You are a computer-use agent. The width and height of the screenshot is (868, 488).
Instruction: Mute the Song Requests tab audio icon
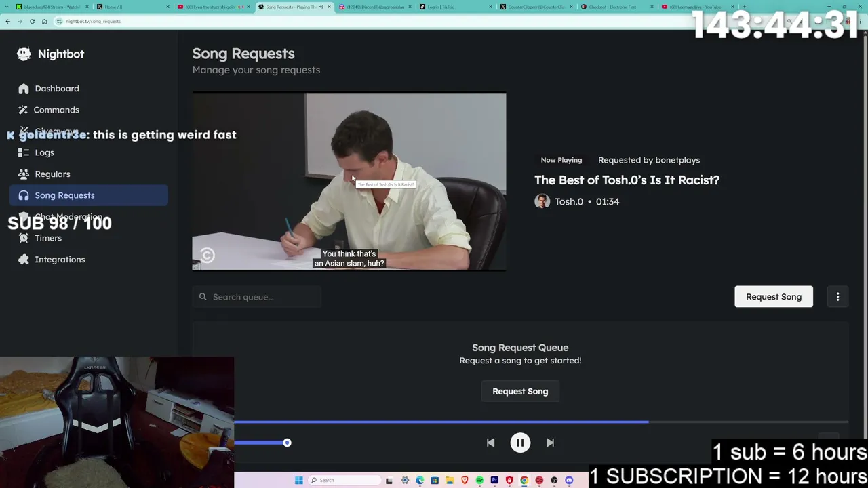point(321,7)
